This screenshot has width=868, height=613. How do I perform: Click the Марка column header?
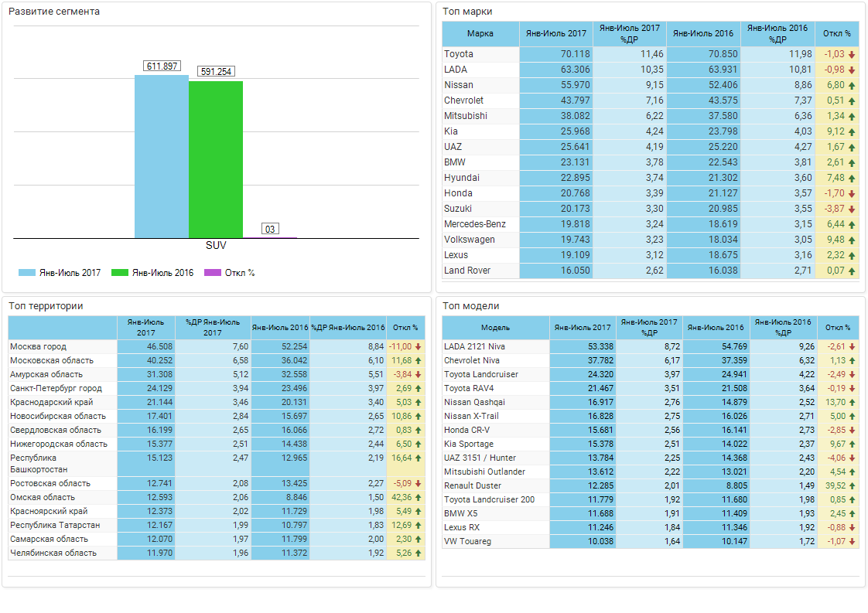[x=480, y=34]
